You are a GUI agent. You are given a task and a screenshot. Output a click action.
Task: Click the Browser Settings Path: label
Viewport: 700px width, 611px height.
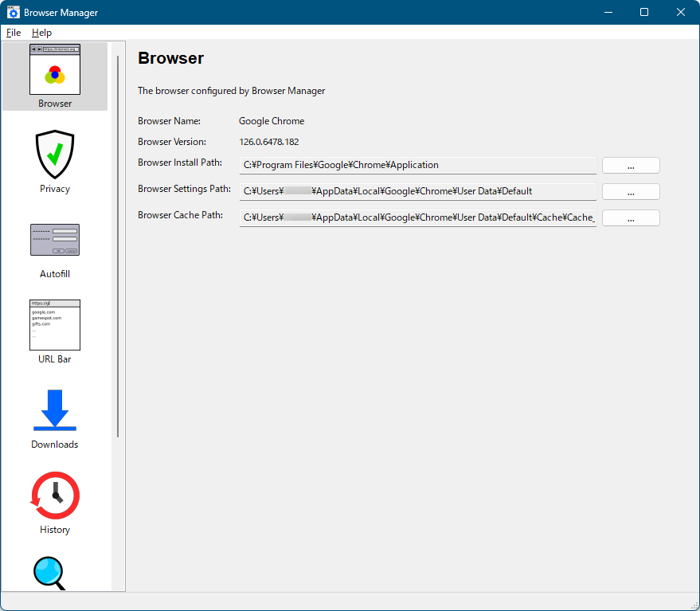(185, 189)
